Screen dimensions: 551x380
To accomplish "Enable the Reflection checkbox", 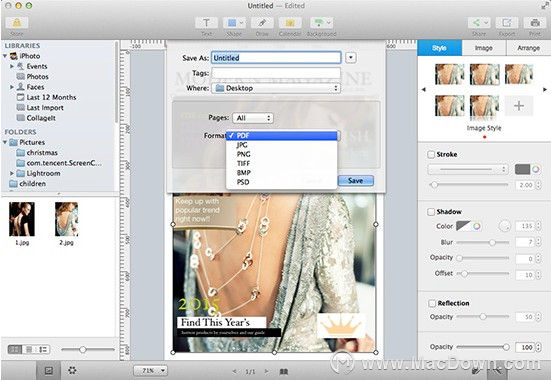I will pyautogui.click(x=432, y=303).
